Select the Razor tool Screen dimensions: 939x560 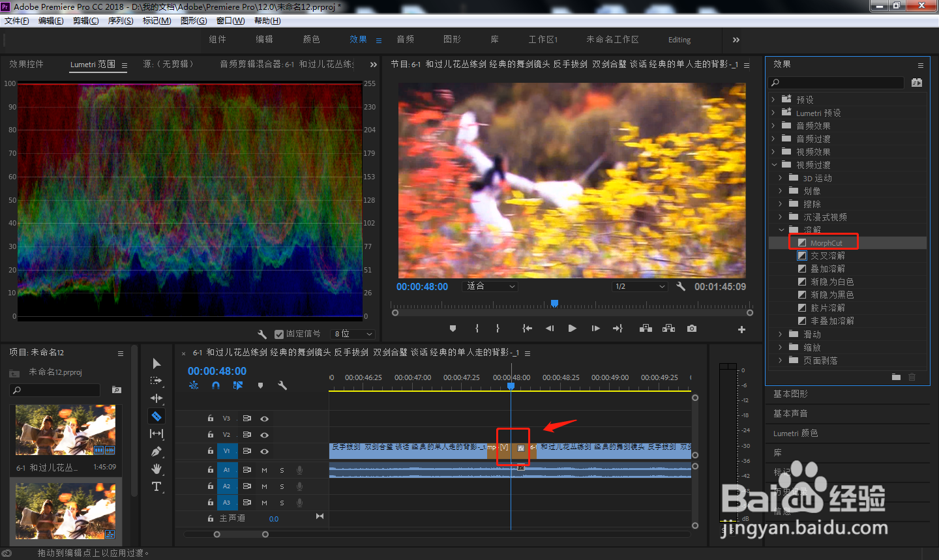[156, 416]
